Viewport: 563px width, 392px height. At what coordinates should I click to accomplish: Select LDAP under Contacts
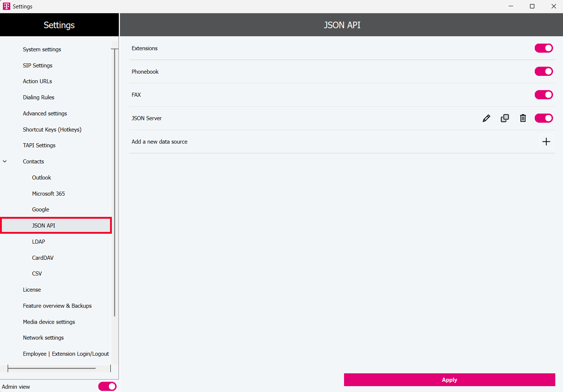coord(39,242)
